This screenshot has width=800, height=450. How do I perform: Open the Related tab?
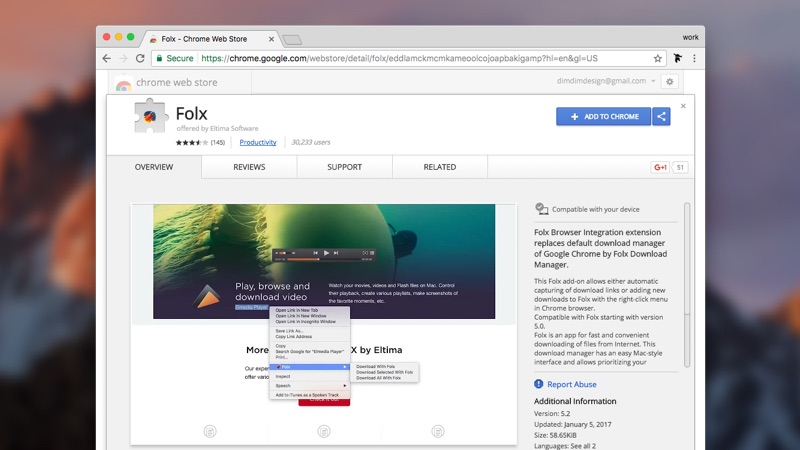pos(440,167)
